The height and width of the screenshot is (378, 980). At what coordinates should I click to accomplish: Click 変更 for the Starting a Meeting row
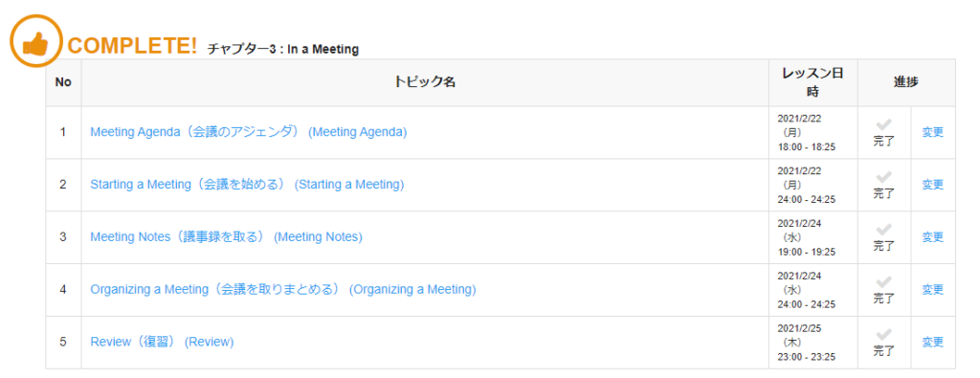click(932, 185)
